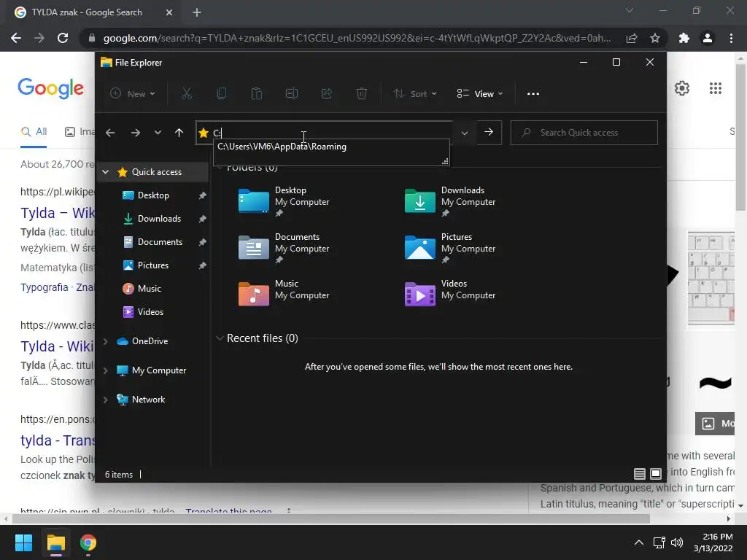Click the File Explorer address bar field
Screen dimensions: 747x560
[x=324, y=133]
